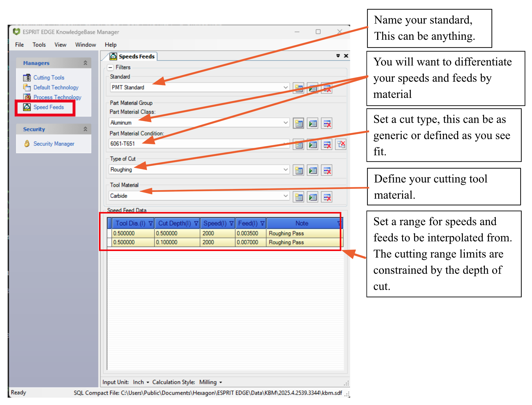Screen dimensions: 532x405
Task: Create new Part Material Class with new-record icon
Action: 298,123
